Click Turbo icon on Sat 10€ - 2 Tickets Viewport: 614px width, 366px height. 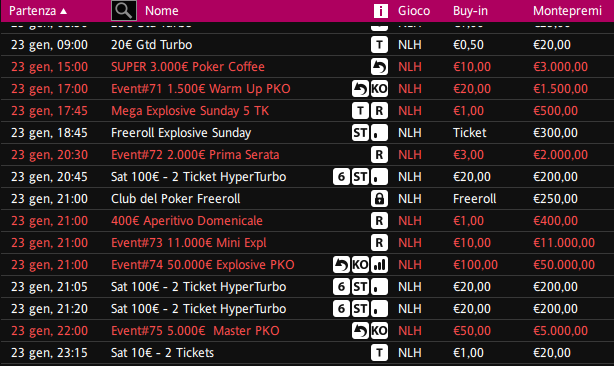379,353
